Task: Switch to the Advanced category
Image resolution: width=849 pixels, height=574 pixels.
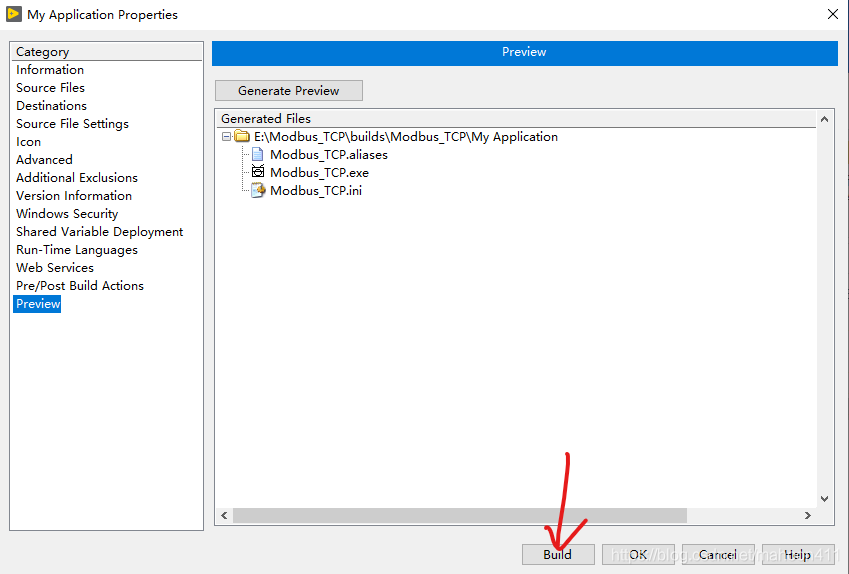Action: click(44, 160)
